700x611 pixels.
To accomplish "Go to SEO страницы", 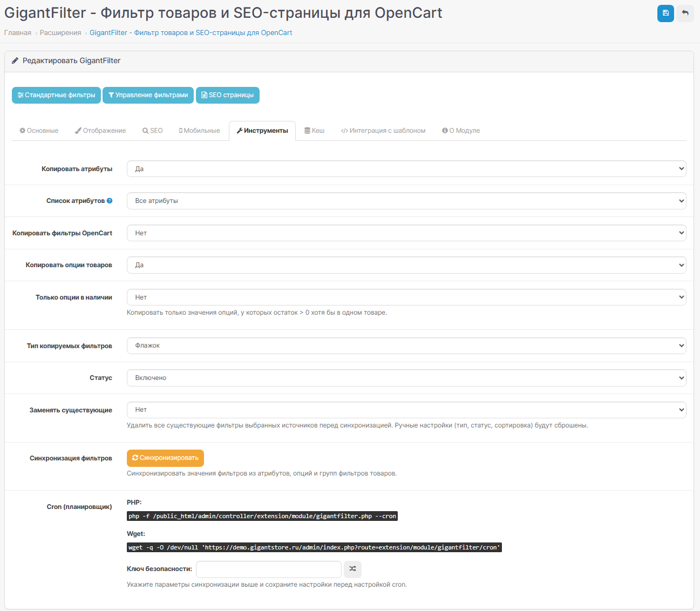I will coord(228,95).
